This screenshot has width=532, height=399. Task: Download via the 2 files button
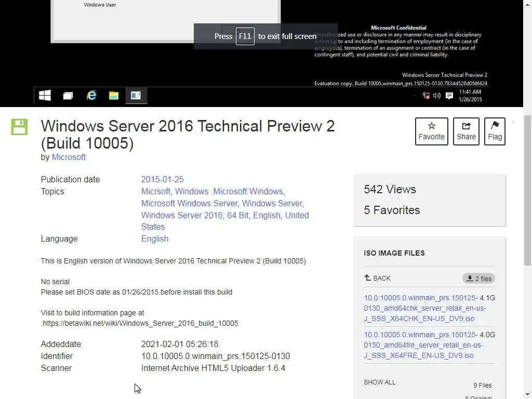[478, 278]
